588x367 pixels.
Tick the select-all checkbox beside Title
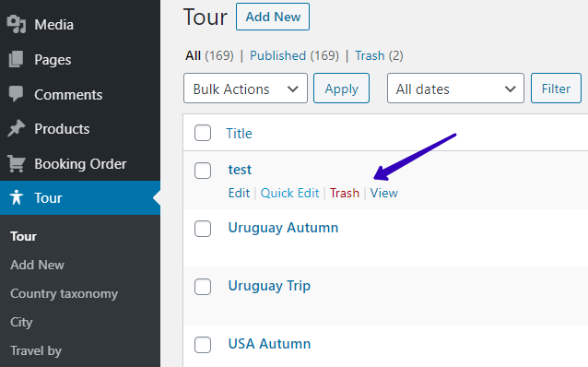(x=203, y=133)
